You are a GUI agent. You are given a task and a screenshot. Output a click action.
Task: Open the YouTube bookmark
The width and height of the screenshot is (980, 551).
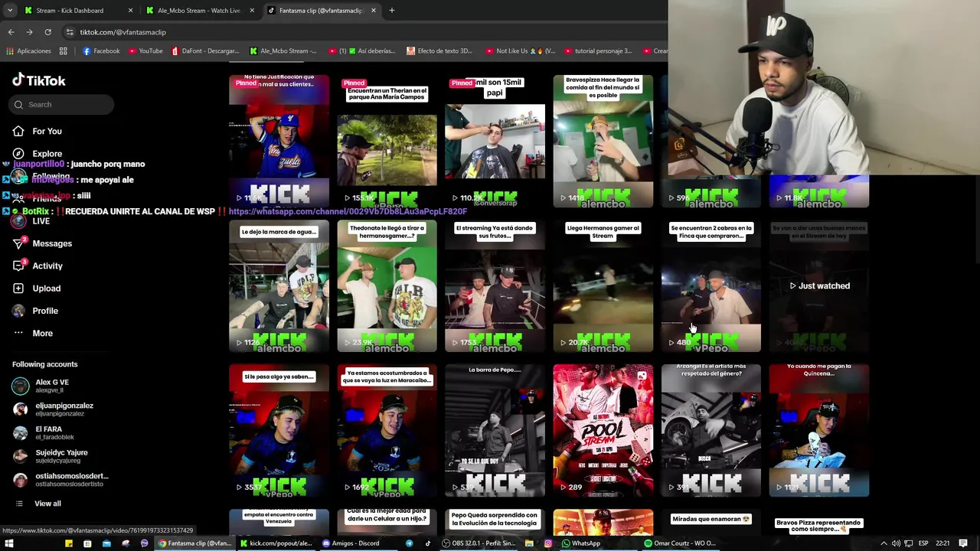pyautogui.click(x=145, y=51)
